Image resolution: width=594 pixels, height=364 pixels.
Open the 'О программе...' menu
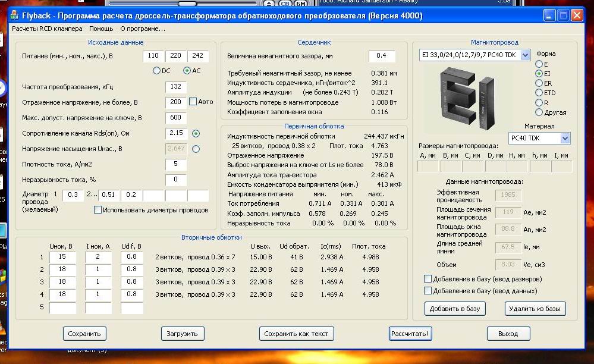pos(143,29)
